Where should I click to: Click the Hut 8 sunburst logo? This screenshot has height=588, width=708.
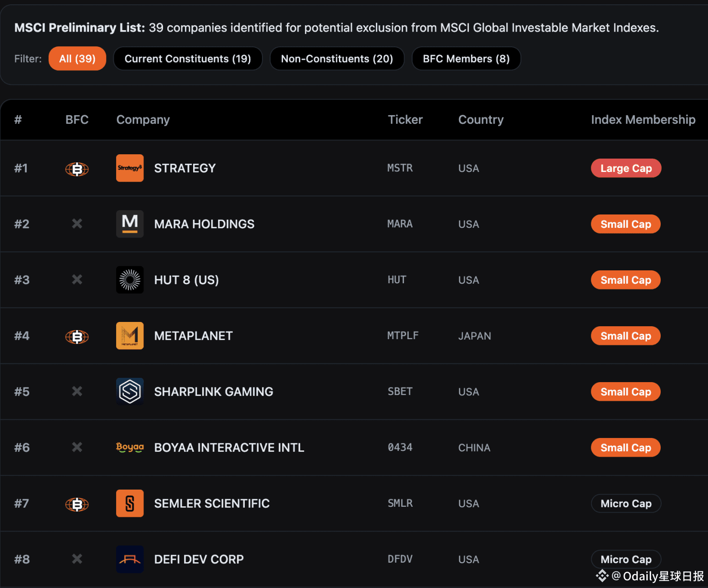(x=130, y=280)
